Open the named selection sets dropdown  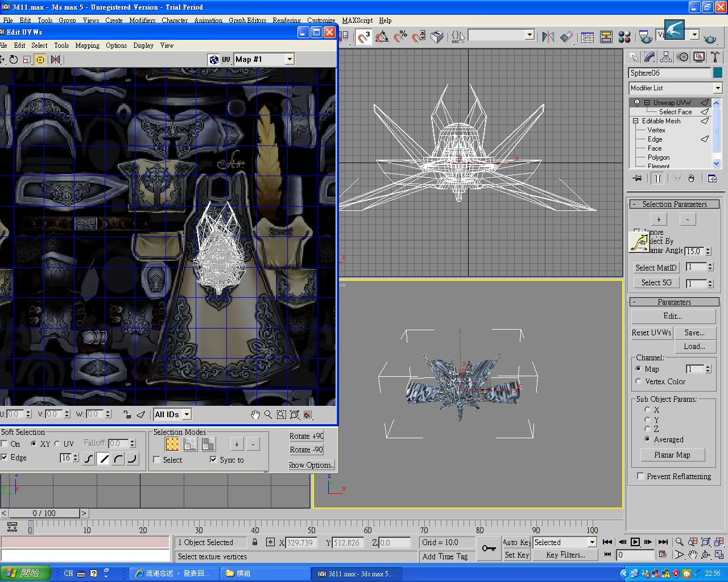coord(530,35)
